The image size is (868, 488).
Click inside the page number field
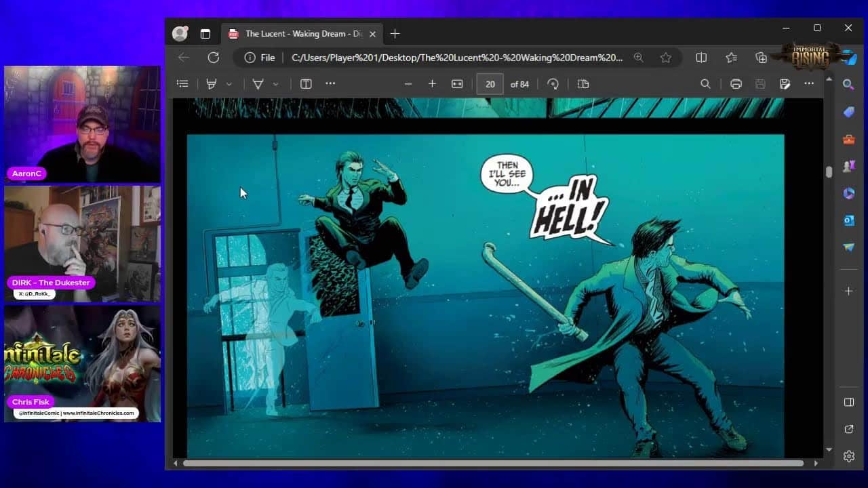click(490, 83)
